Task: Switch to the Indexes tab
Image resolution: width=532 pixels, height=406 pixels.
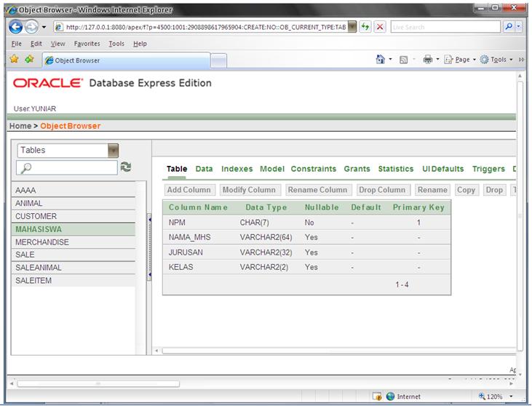Action: [x=237, y=169]
